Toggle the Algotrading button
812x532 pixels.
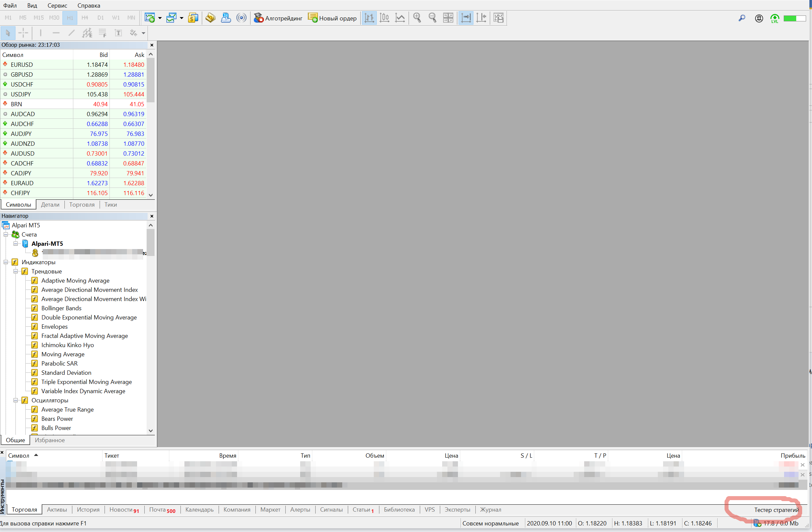[x=278, y=18]
